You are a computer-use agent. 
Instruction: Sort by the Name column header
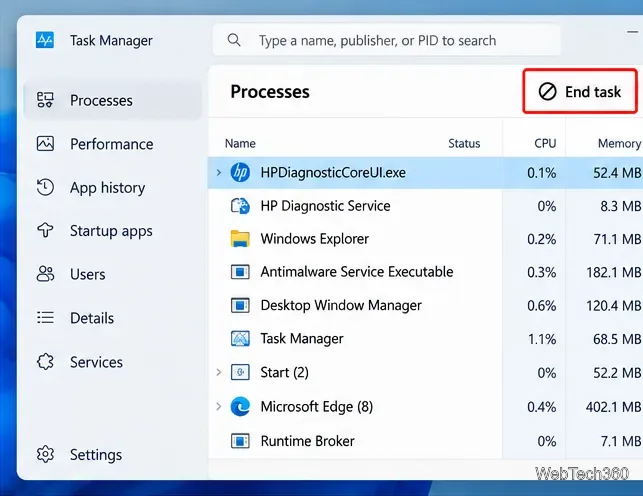240,143
